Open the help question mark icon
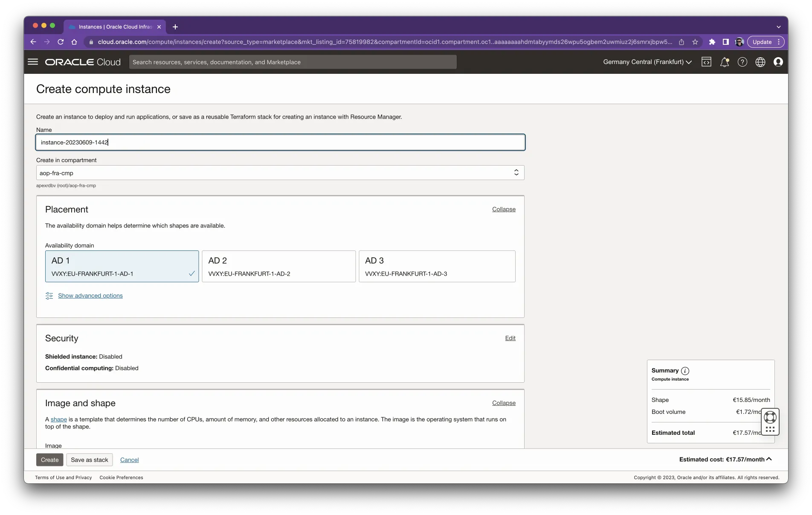Screen dimensions: 812x515 coord(742,62)
